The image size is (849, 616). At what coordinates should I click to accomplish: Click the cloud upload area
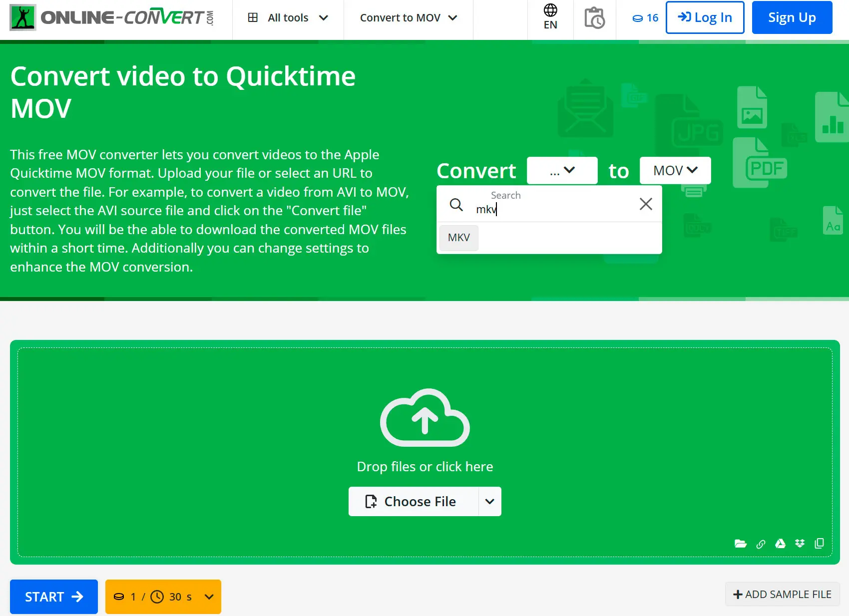coord(425,419)
